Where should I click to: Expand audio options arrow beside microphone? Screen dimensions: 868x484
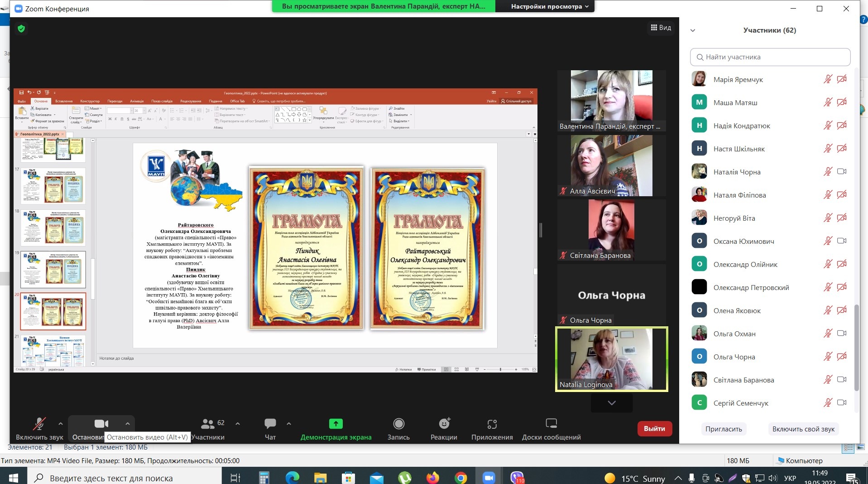tap(61, 424)
